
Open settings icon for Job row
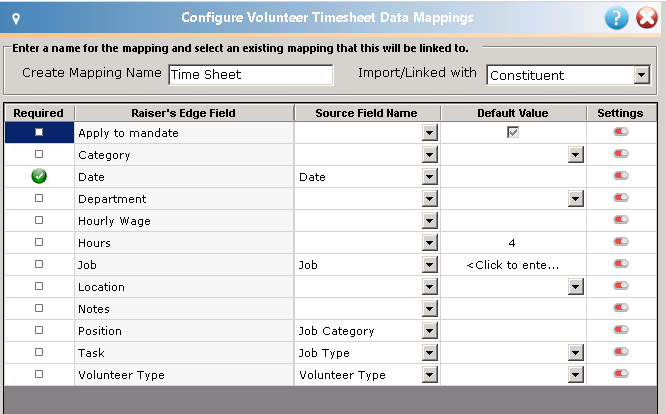pos(621,264)
